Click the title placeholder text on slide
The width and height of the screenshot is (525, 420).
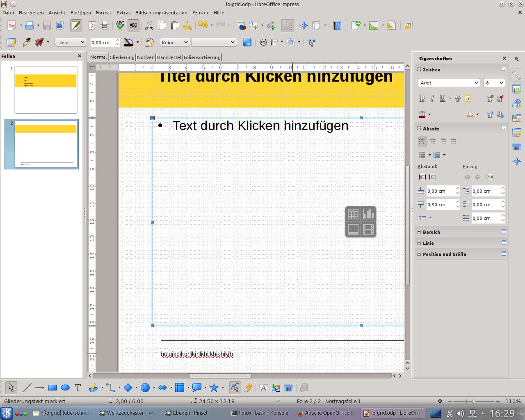click(275, 78)
